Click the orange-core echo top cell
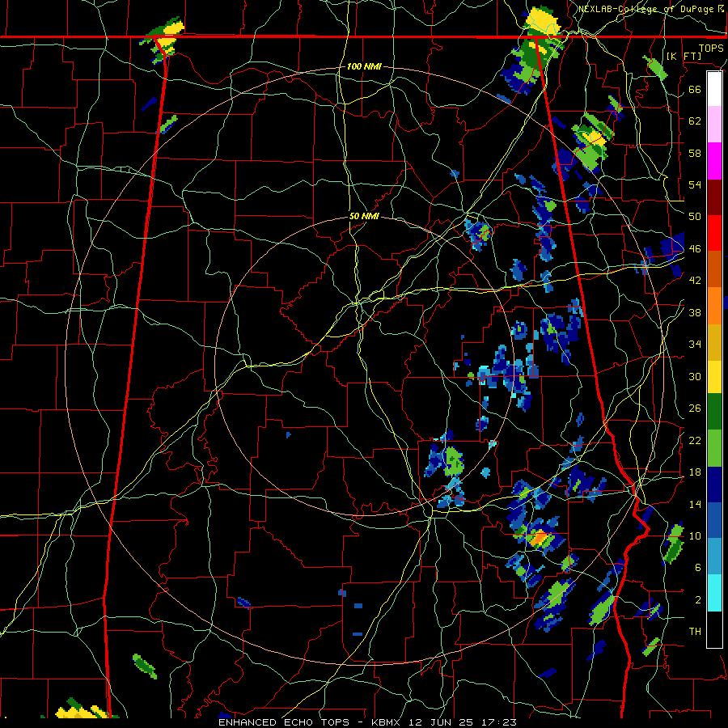The height and width of the screenshot is (728, 728). [x=539, y=538]
